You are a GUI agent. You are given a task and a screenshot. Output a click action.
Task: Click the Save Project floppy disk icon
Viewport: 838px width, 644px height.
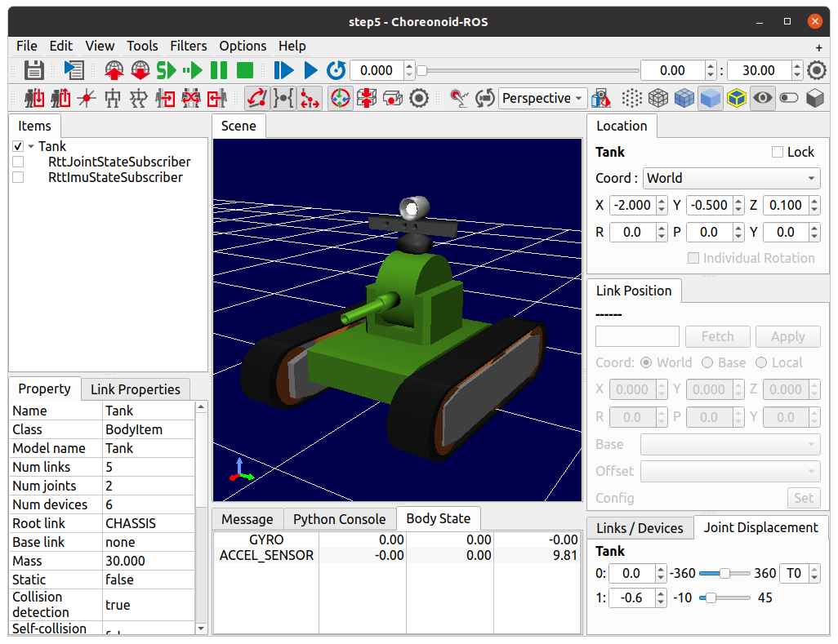[x=33, y=70]
